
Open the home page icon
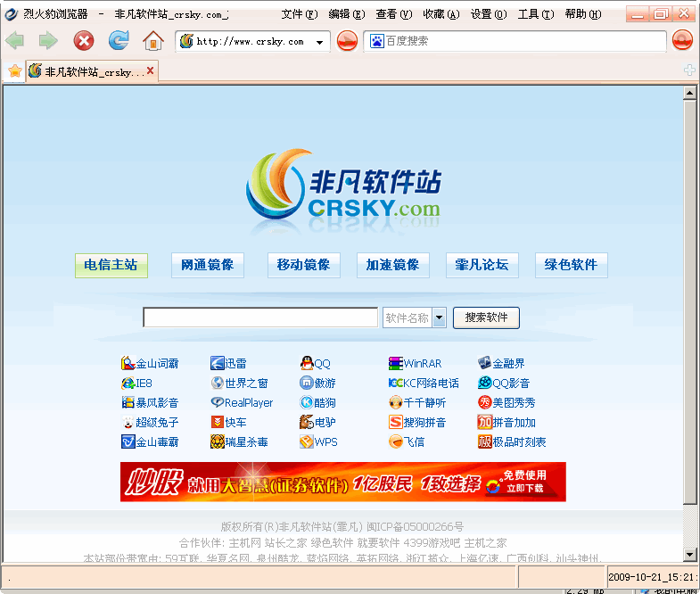(x=153, y=41)
